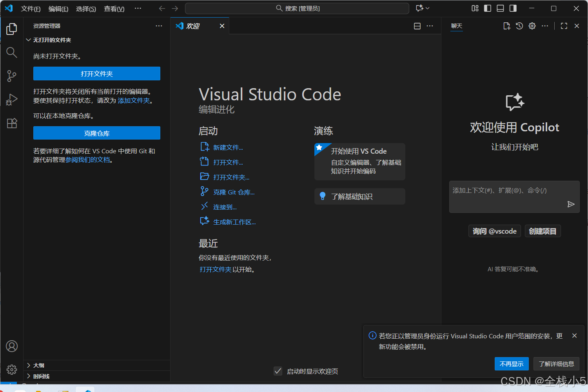This screenshot has height=392, width=588.
Task: Open the Copilot icon in title bar
Action: 419,8
